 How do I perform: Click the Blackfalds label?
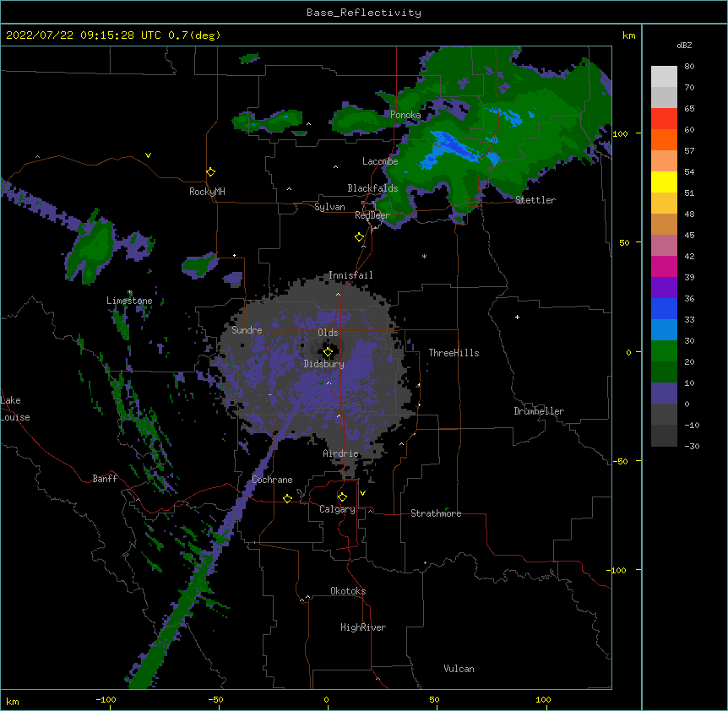(x=372, y=188)
